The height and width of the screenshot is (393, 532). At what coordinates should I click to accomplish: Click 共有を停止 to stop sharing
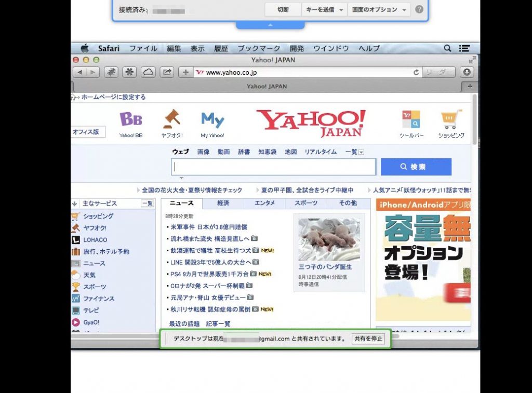pos(368,338)
